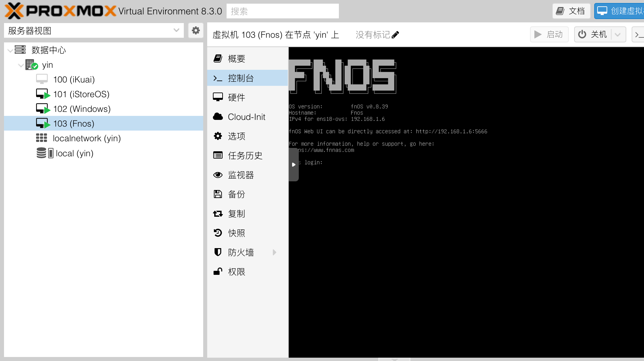The image size is (644, 361).
Task: Open the 文档 documentation button
Action: [571, 11]
